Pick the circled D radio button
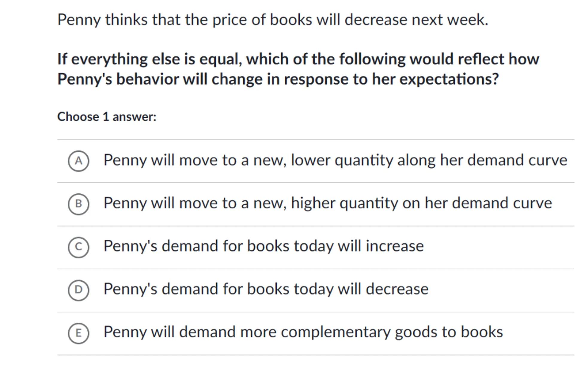This screenshot has width=588, height=391. pyautogui.click(x=78, y=290)
